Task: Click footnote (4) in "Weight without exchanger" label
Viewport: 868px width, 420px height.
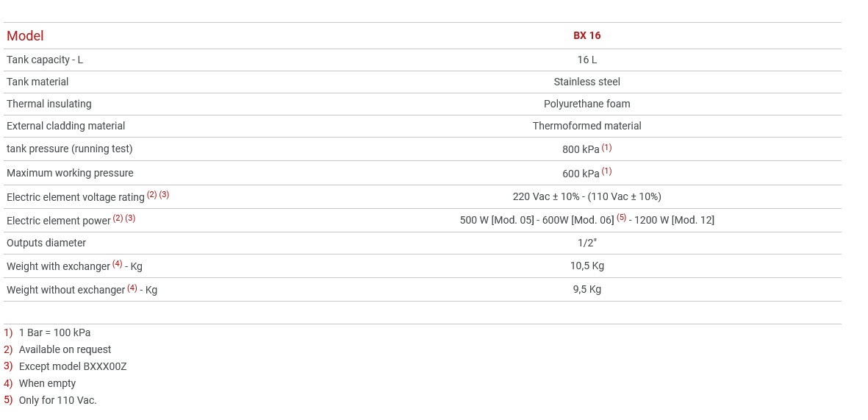Action: tap(132, 288)
